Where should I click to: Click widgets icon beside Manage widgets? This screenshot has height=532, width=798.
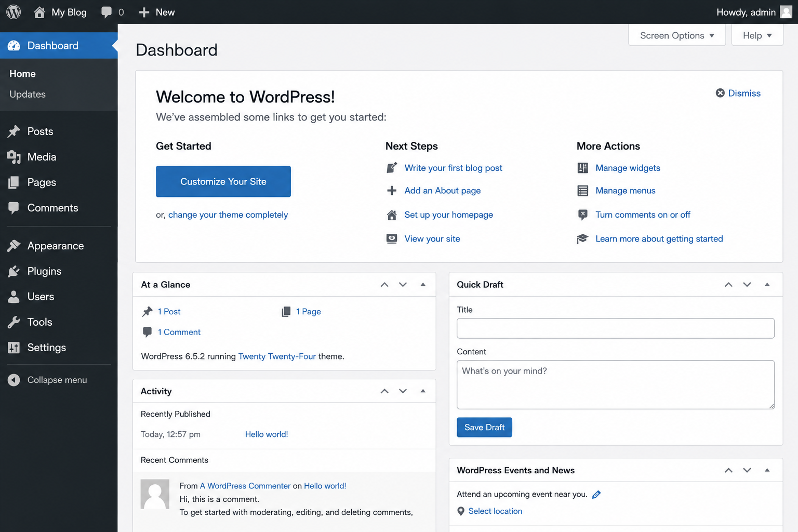tap(583, 168)
